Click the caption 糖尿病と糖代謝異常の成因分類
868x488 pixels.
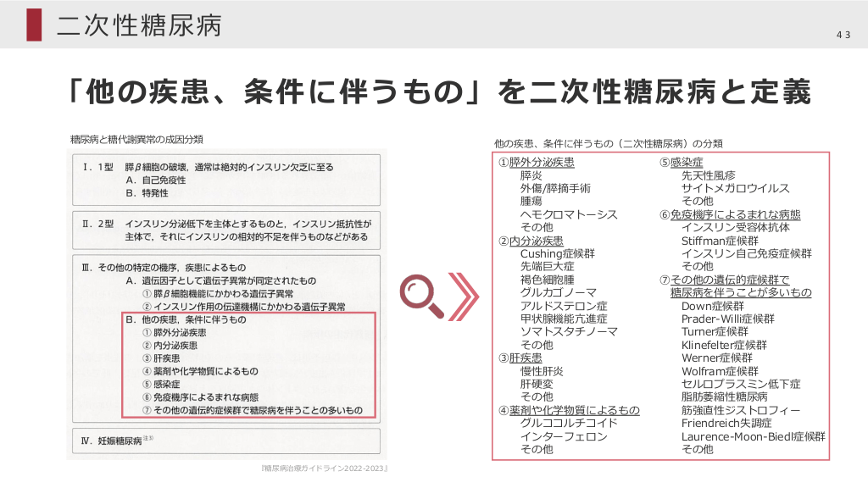[x=136, y=138]
